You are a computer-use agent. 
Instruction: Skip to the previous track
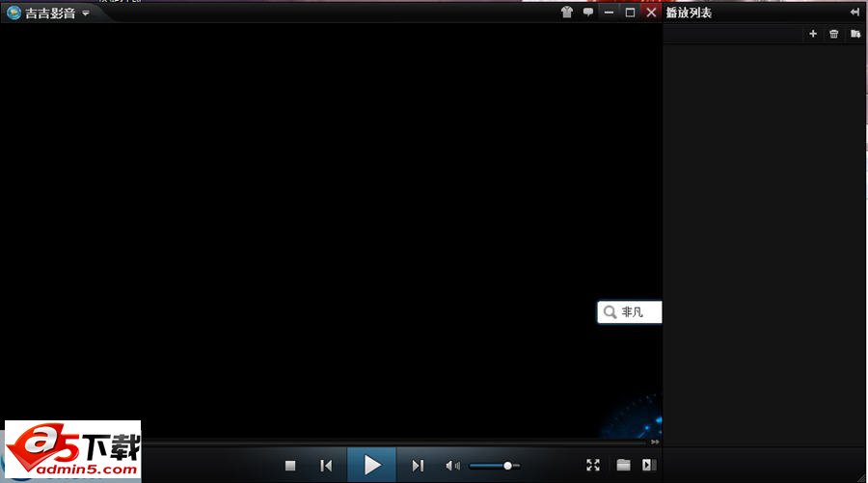[x=326, y=466]
